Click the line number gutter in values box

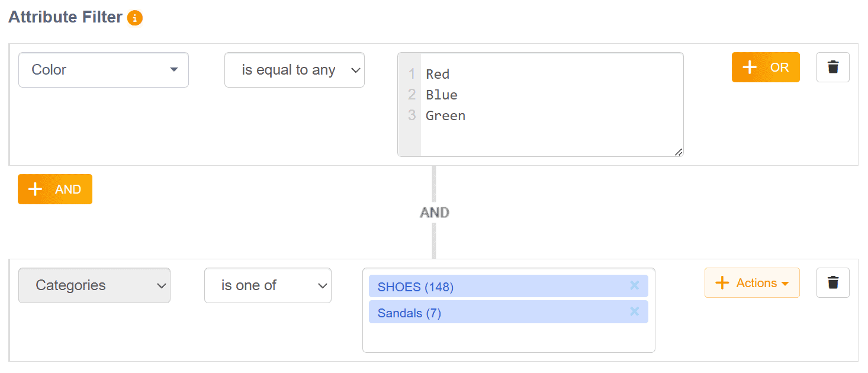click(410, 136)
